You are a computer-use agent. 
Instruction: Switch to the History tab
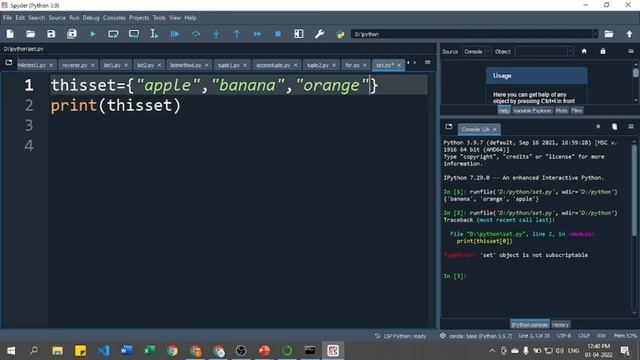coord(560,325)
